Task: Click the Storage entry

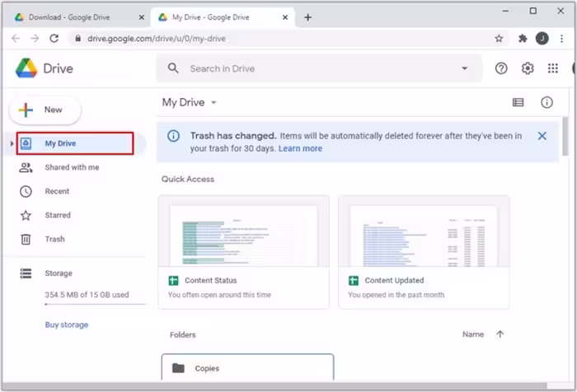Action: [59, 273]
